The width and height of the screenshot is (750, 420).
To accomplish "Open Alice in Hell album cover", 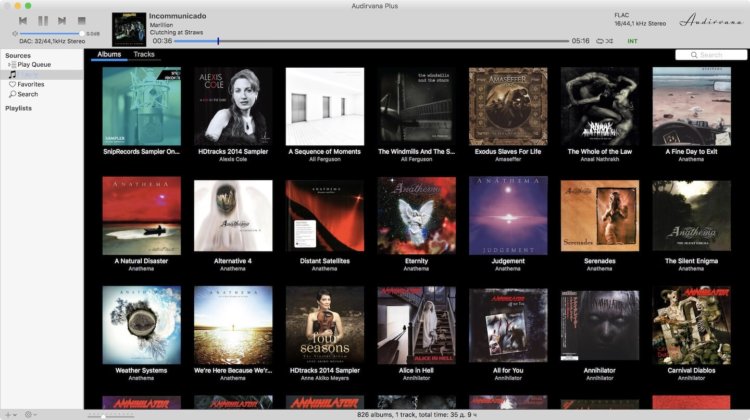I will [416, 325].
